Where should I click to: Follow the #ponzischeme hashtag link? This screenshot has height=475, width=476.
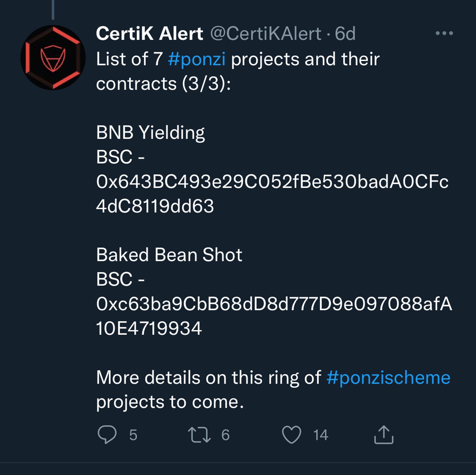(388, 377)
